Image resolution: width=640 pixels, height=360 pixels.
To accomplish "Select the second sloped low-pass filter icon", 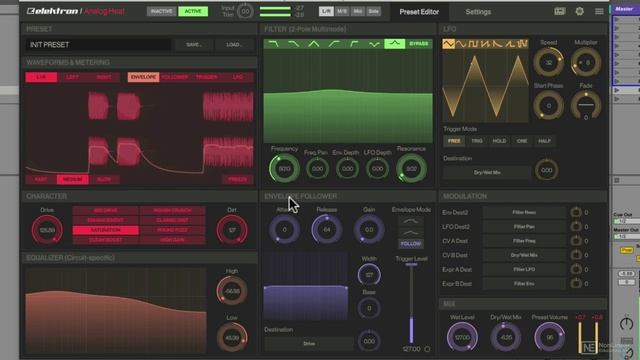I will tap(293, 44).
